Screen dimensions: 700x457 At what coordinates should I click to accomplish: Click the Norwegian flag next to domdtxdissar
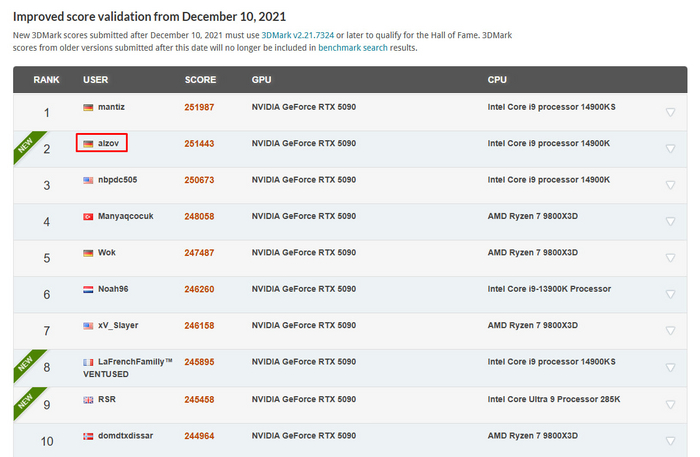pos(88,436)
